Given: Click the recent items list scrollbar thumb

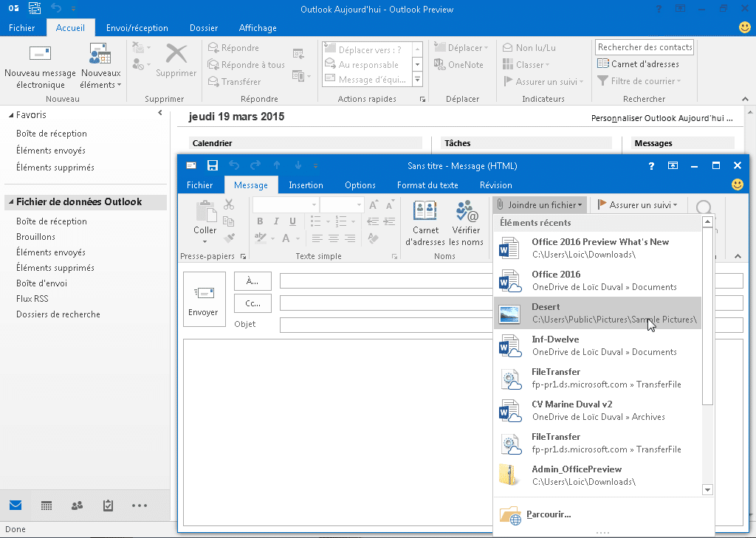Looking at the screenshot, I should click(707, 316).
